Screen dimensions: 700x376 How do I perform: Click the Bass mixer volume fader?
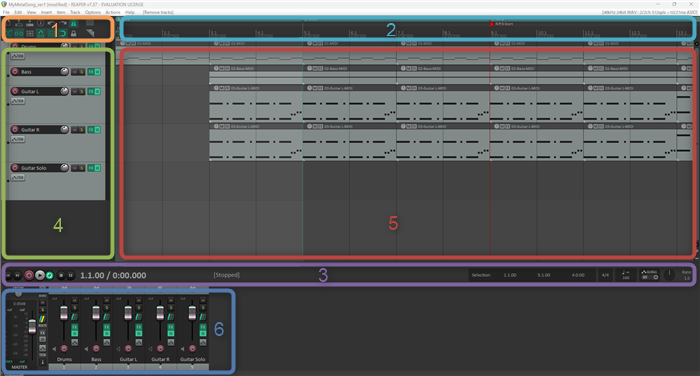[96, 313]
